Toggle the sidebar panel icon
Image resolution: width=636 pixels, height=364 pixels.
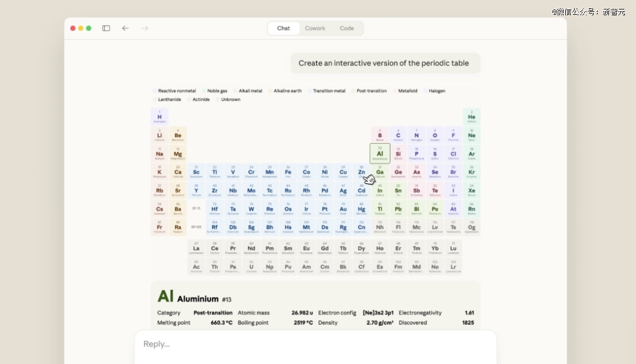pos(106,28)
